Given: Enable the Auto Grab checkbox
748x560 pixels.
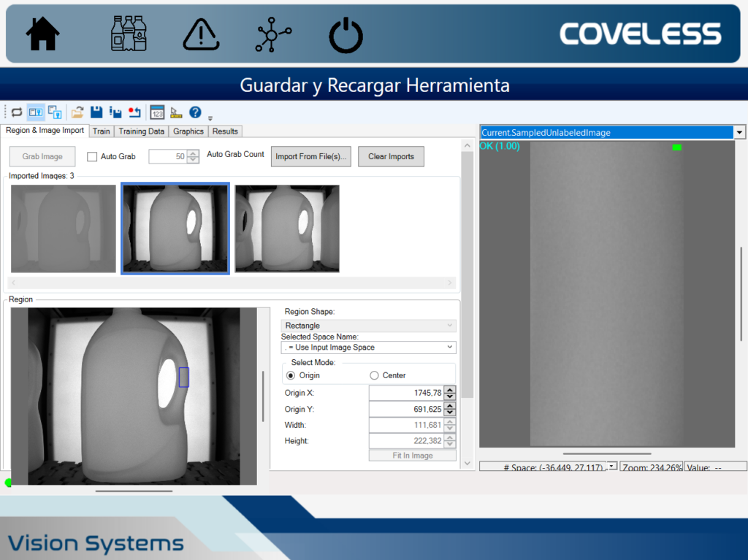Looking at the screenshot, I should coord(92,156).
